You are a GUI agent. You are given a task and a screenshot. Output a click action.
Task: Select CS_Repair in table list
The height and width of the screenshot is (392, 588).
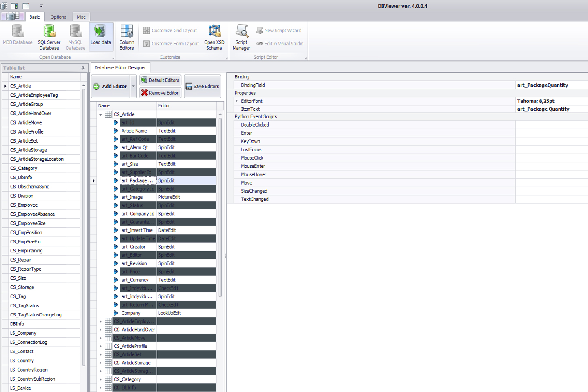coord(45,260)
